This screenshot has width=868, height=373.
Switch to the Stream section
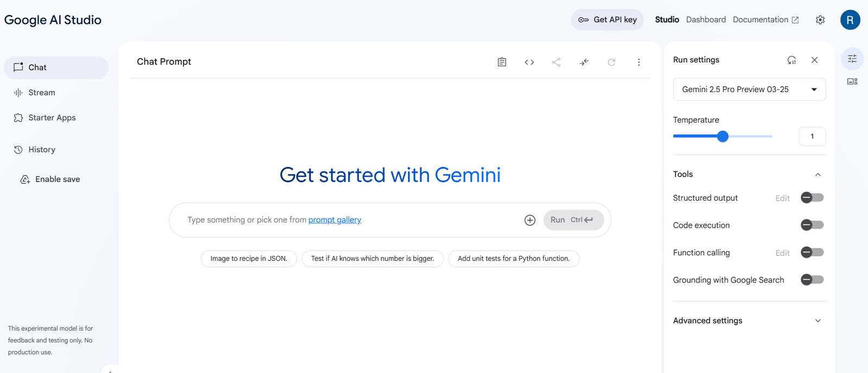tap(41, 92)
